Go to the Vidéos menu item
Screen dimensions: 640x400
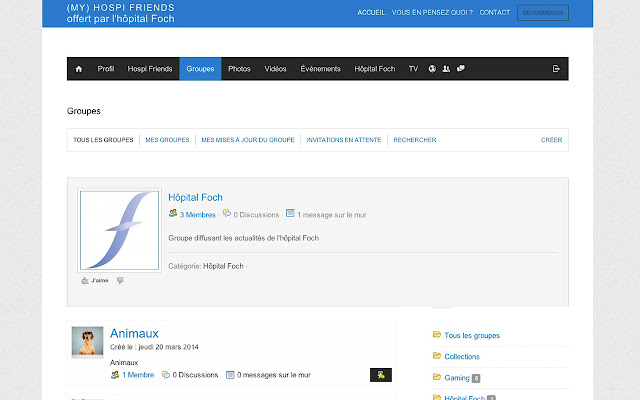click(x=275, y=69)
